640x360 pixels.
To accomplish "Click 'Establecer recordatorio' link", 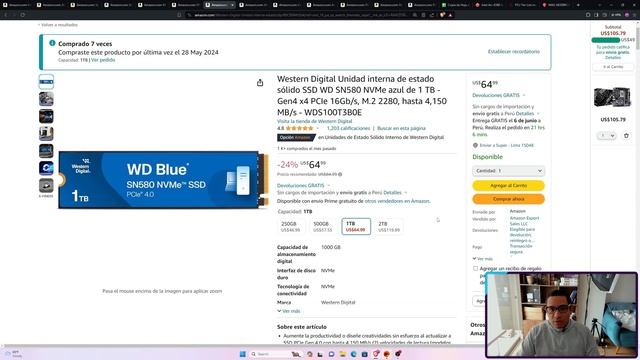I will coord(513,51).
